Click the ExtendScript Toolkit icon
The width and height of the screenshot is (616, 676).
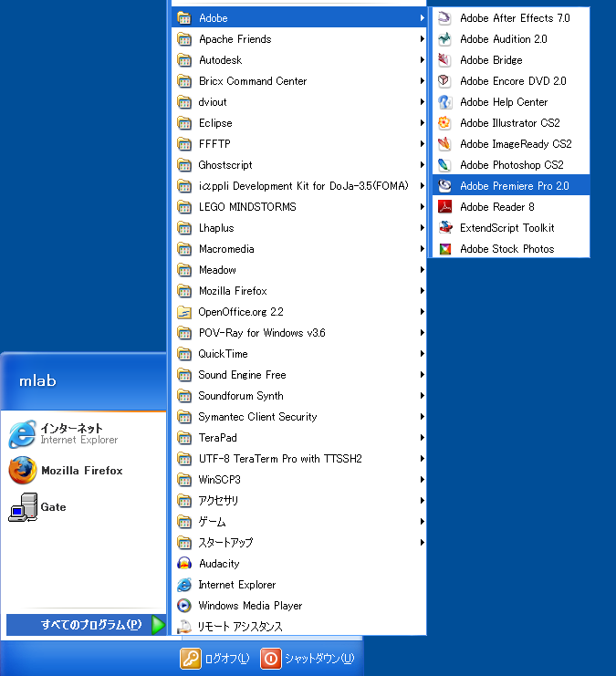[x=444, y=228]
